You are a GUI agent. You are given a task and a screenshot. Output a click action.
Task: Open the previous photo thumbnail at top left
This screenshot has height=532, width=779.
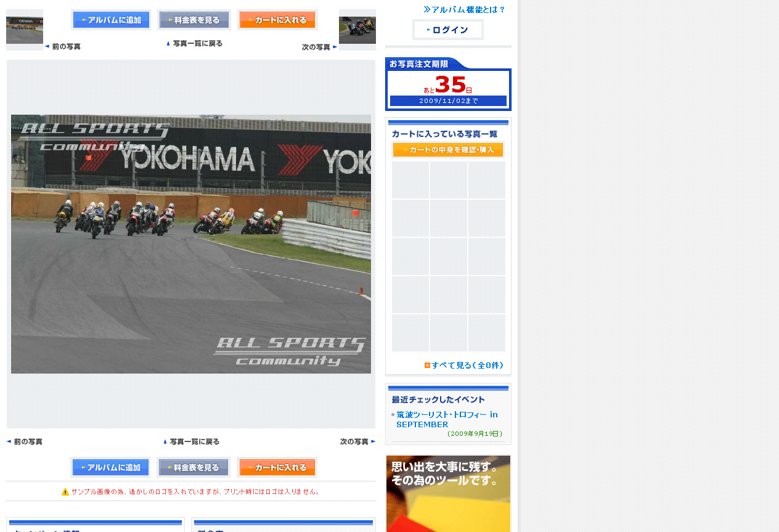[x=25, y=30]
